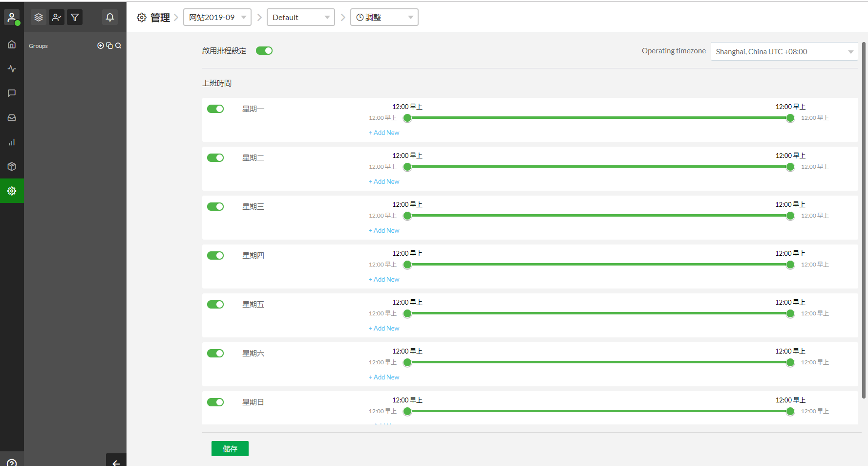Open the bar chart reports icon

(12, 142)
